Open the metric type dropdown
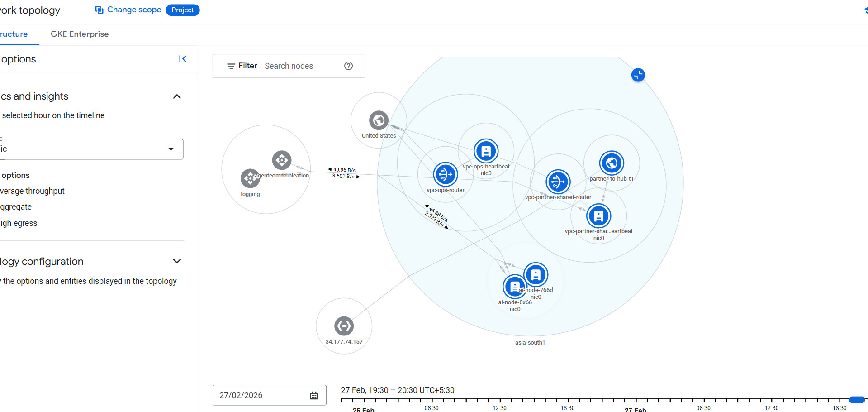The height and width of the screenshot is (412, 868). [x=90, y=149]
